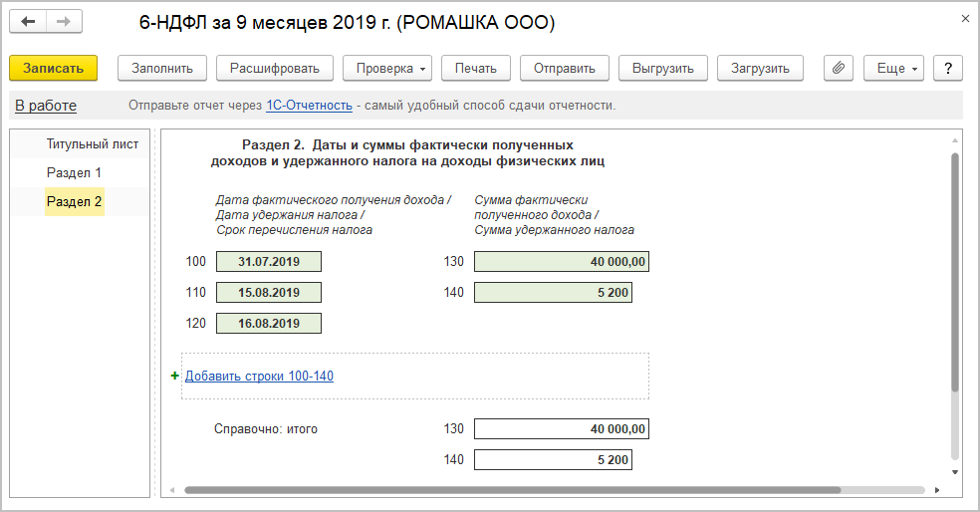This screenshot has width=980, height=512.
Task: Switch to Титульный лист section
Action: 92,143
